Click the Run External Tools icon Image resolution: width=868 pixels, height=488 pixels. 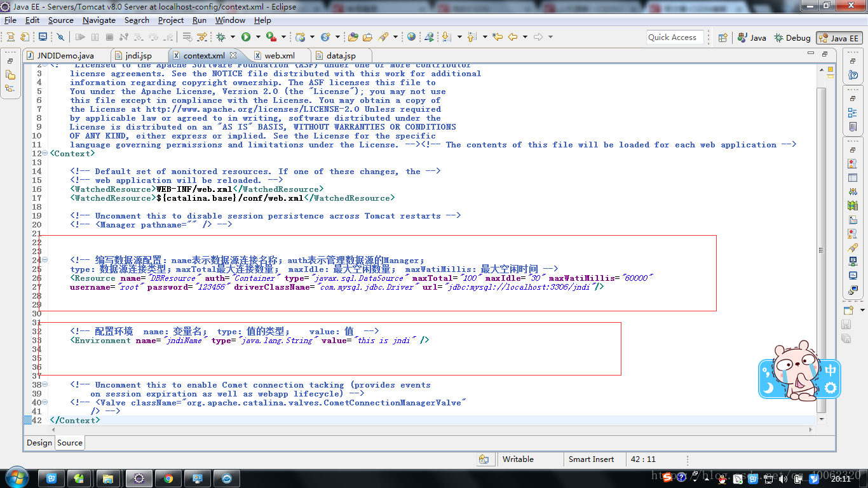pyautogui.click(x=271, y=37)
